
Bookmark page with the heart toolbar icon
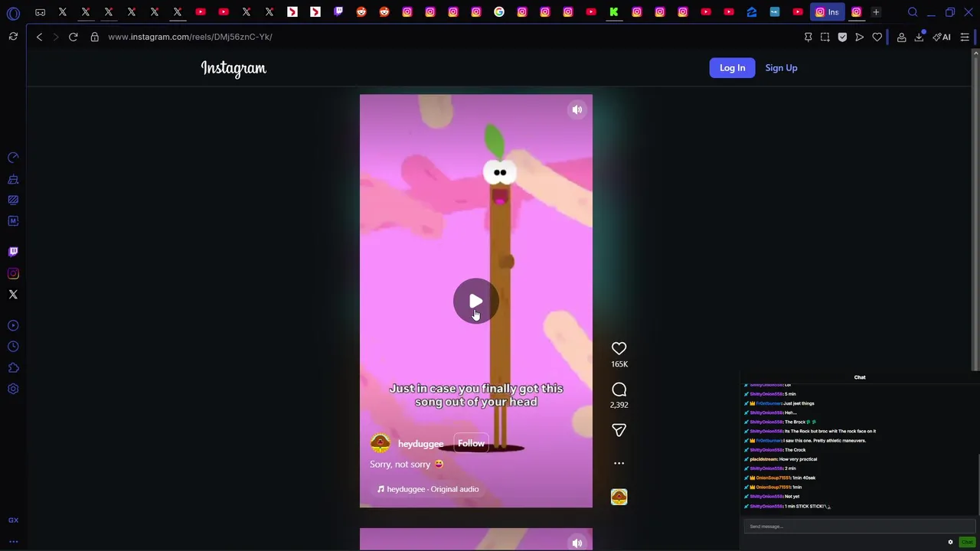click(877, 37)
